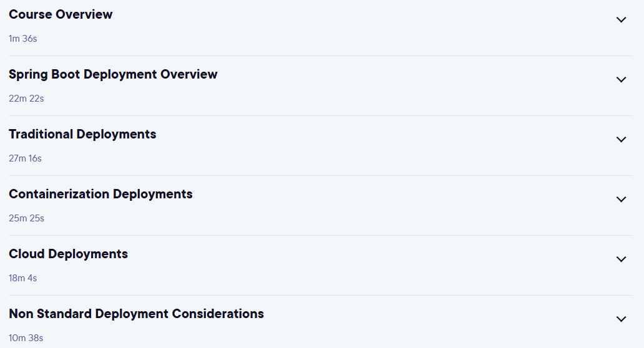
Task: Expand Spring Boot Deployment Overview chevron arrow
Action: coord(621,80)
